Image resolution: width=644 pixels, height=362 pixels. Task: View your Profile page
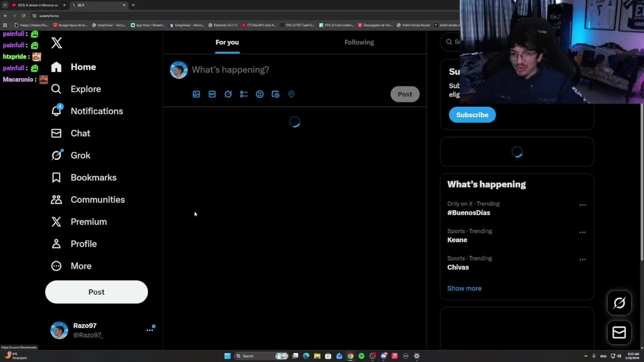pos(73,244)
